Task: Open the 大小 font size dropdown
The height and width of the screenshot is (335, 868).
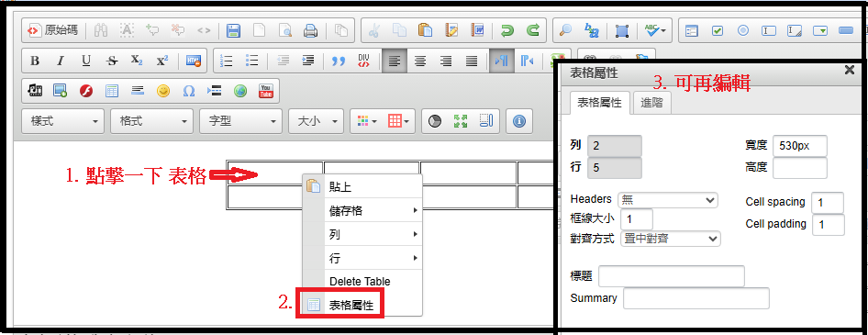Action: tap(316, 121)
